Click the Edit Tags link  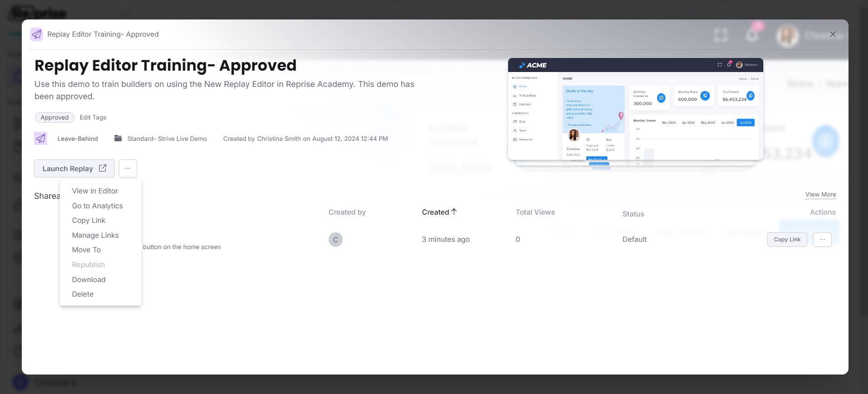93,117
